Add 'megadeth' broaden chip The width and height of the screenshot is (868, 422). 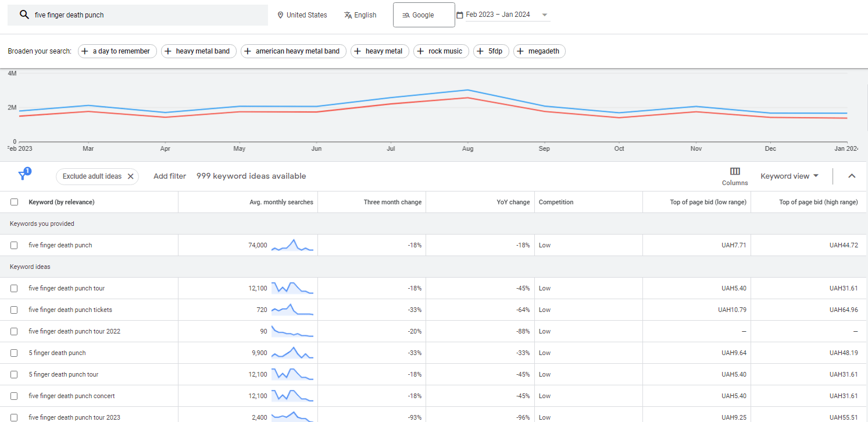coord(540,51)
